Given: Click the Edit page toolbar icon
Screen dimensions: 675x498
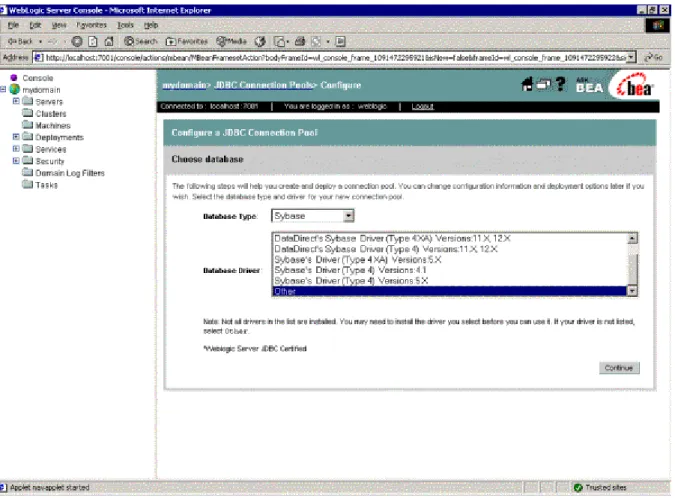Looking at the screenshot, I should click(x=316, y=41).
